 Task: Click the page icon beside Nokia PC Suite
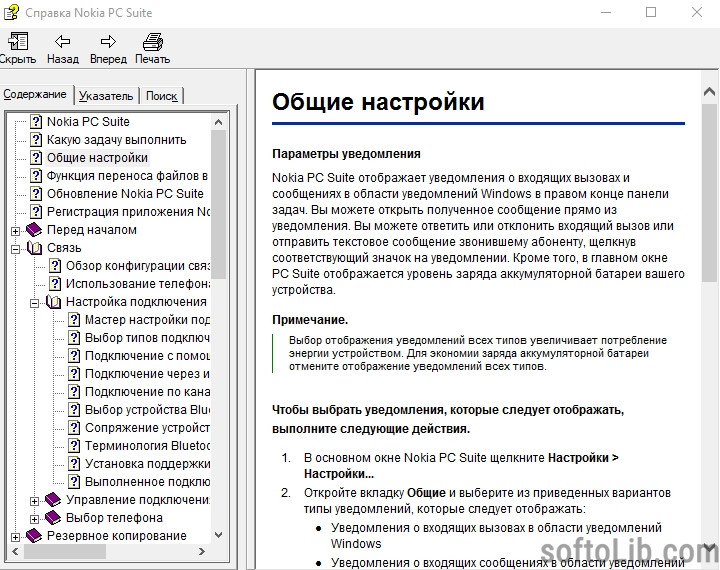[x=36, y=122]
